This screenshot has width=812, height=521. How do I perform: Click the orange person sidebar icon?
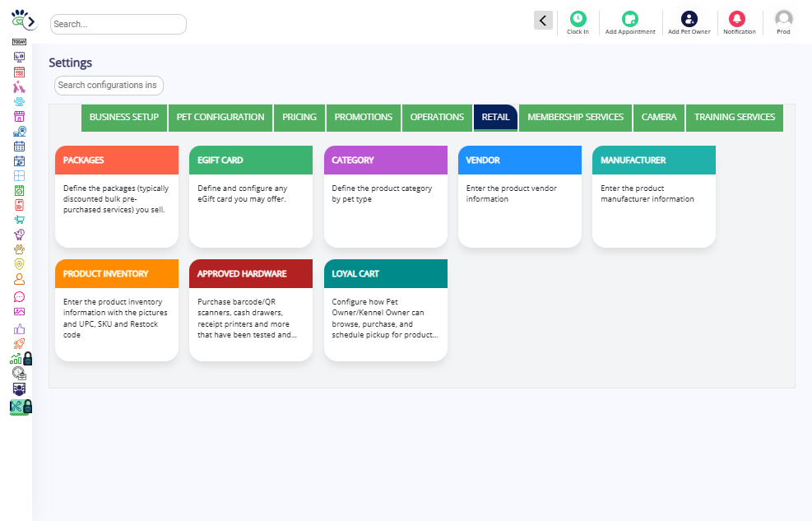(x=19, y=279)
